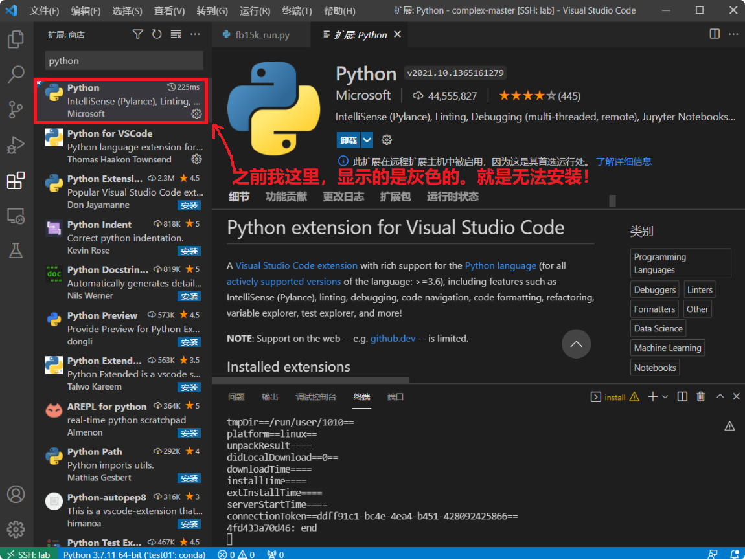745x560 pixels.
Task: Open the Extensions view icon
Action: click(16, 181)
